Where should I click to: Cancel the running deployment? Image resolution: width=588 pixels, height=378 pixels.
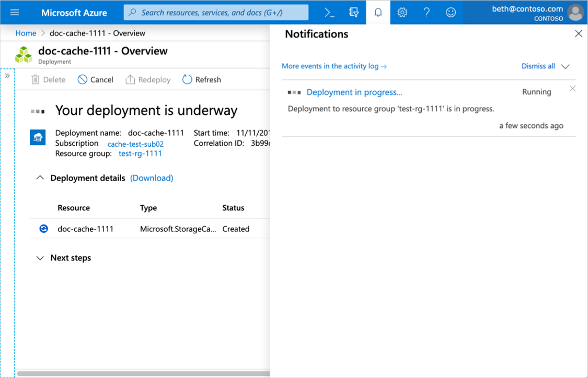tap(96, 79)
